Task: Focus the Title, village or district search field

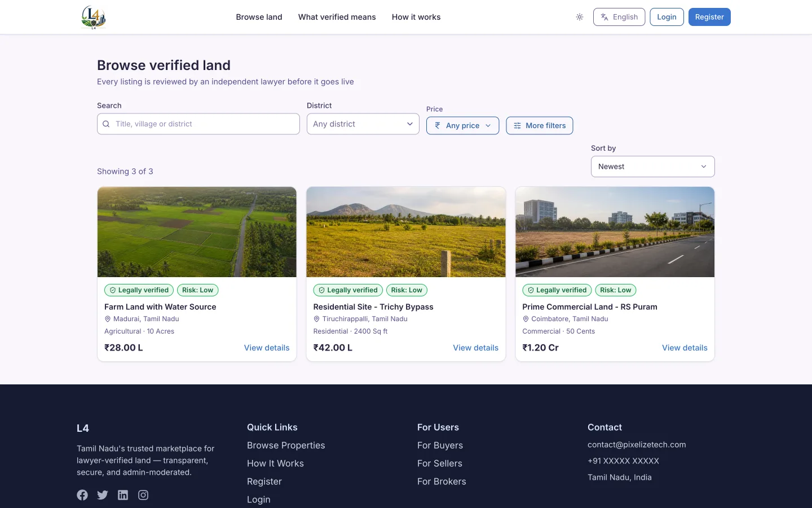Action: click(x=198, y=124)
